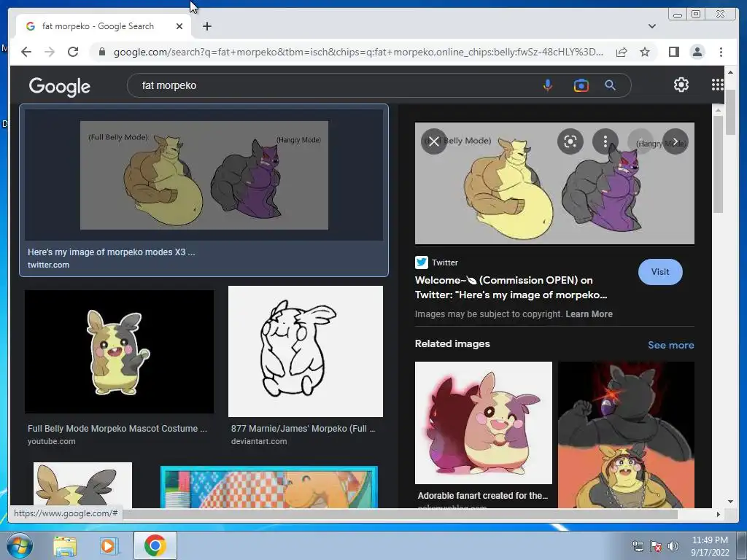Click the Google logo
747x560 pixels.
click(x=60, y=86)
